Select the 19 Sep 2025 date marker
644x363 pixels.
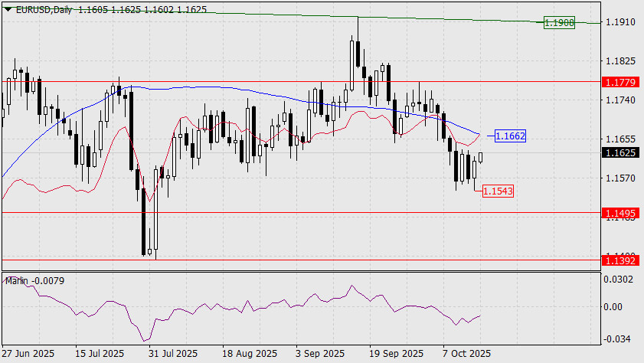396,354
